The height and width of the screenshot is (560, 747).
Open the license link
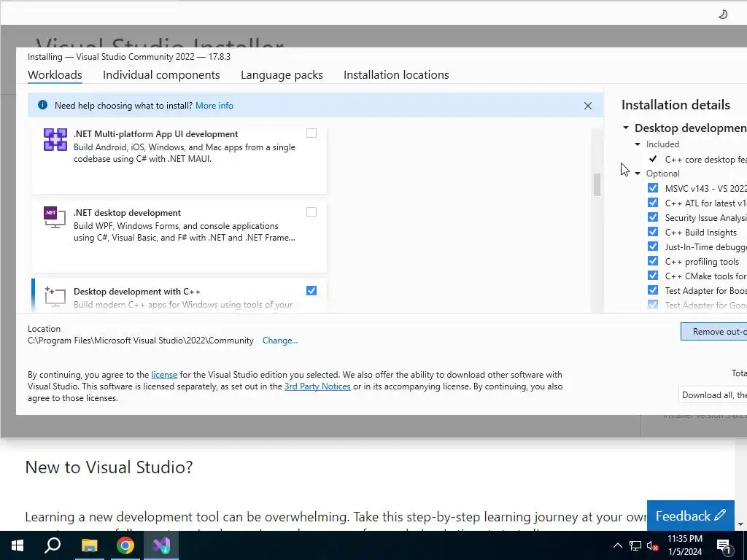coord(164,375)
